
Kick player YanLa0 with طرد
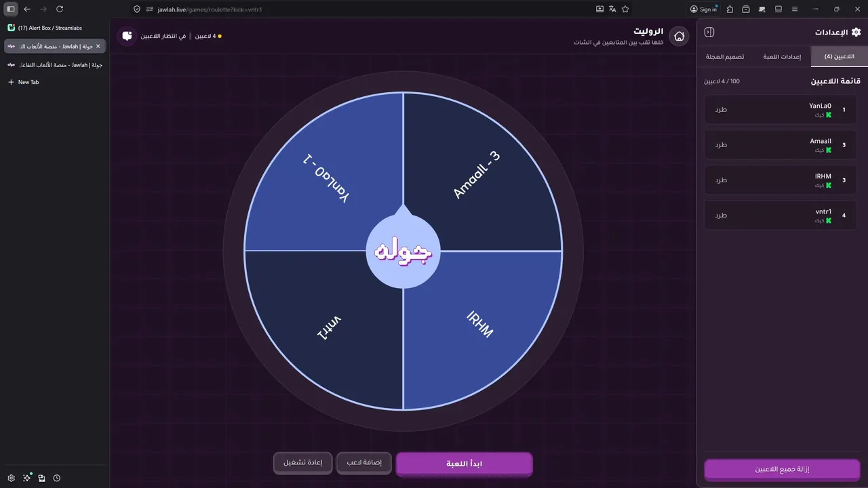click(721, 109)
